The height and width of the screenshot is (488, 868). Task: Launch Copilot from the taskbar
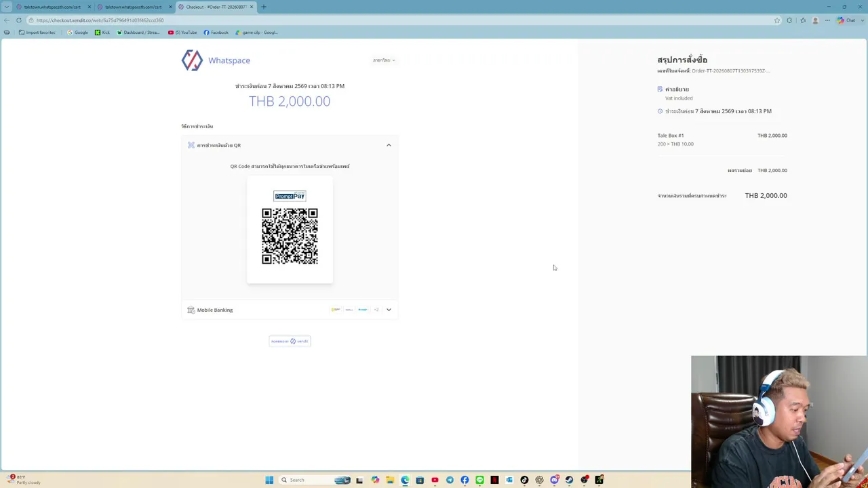[375, 480]
